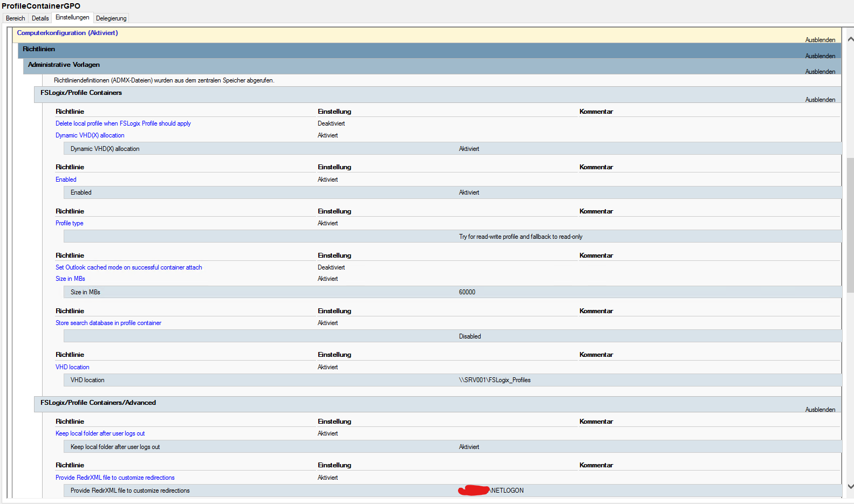Screen dimensions: 854x504
Task: Open Delete local profile policy link
Action: click(123, 123)
